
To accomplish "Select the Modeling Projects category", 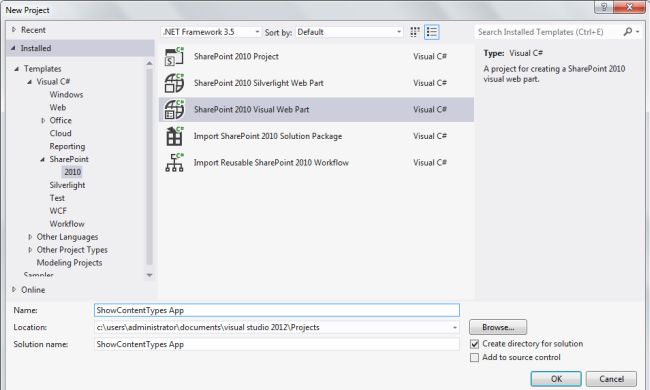I will point(69,263).
